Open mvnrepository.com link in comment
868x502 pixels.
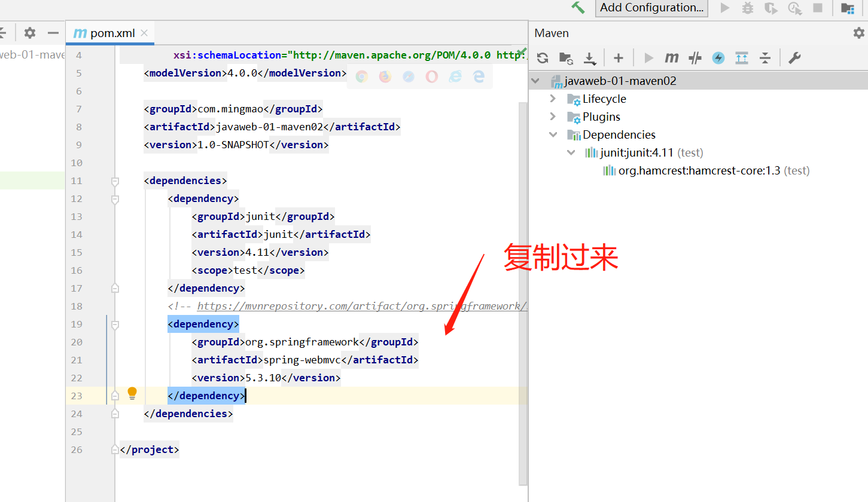point(362,306)
